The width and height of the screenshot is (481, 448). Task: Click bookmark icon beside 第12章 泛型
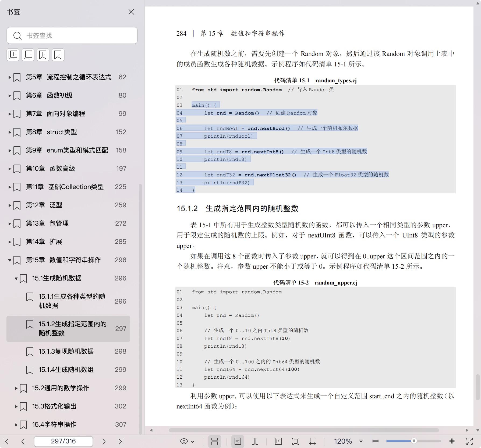click(17, 205)
